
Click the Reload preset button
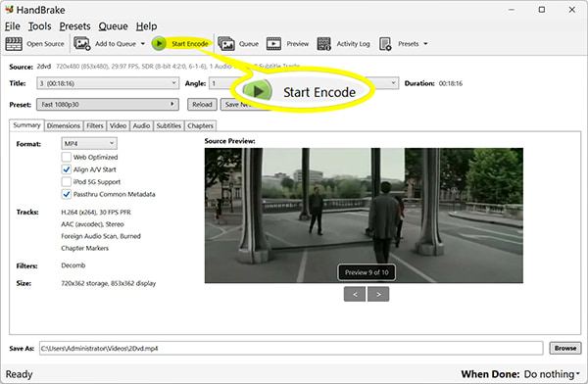pos(202,104)
